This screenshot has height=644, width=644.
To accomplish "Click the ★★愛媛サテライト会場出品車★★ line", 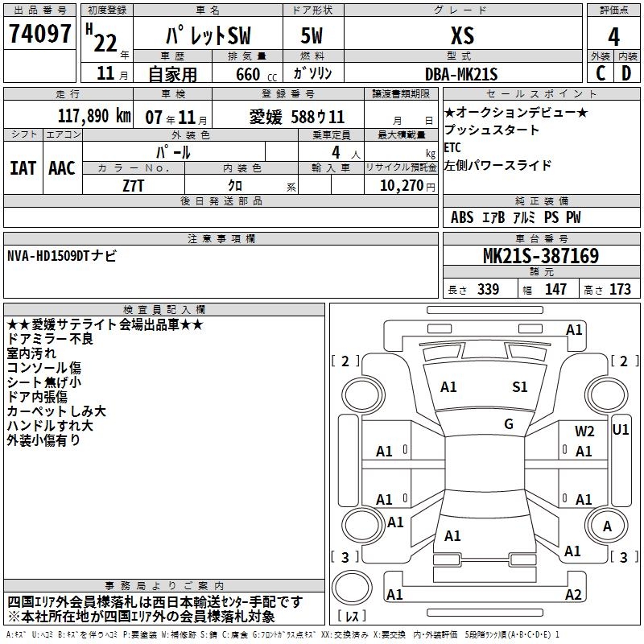I will pyautogui.click(x=105, y=324).
